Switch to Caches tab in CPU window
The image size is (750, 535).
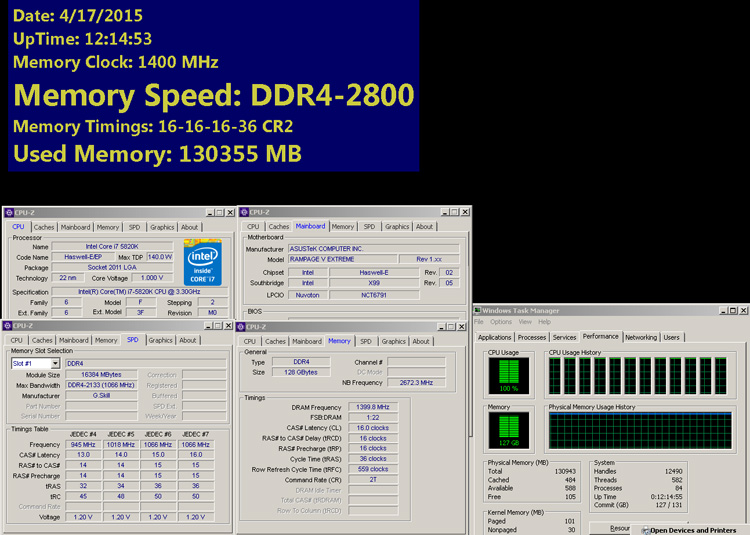click(44, 227)
